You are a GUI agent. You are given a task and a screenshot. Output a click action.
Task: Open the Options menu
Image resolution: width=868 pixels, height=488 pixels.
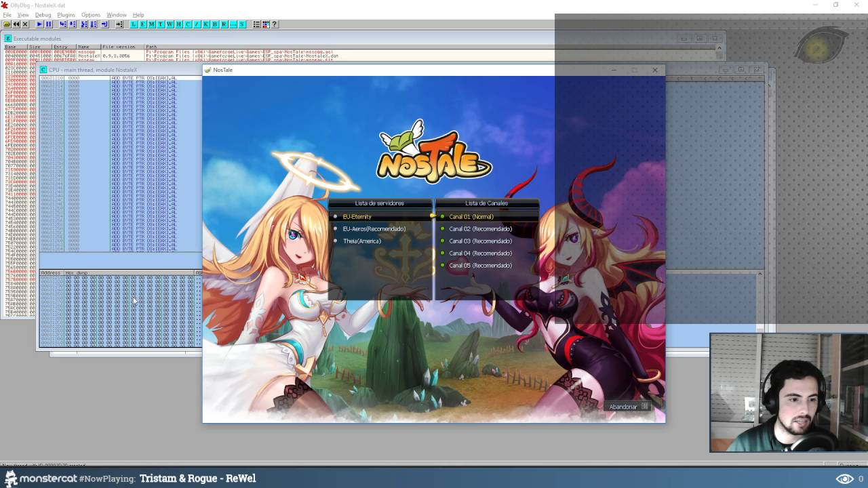click(90, 15)
